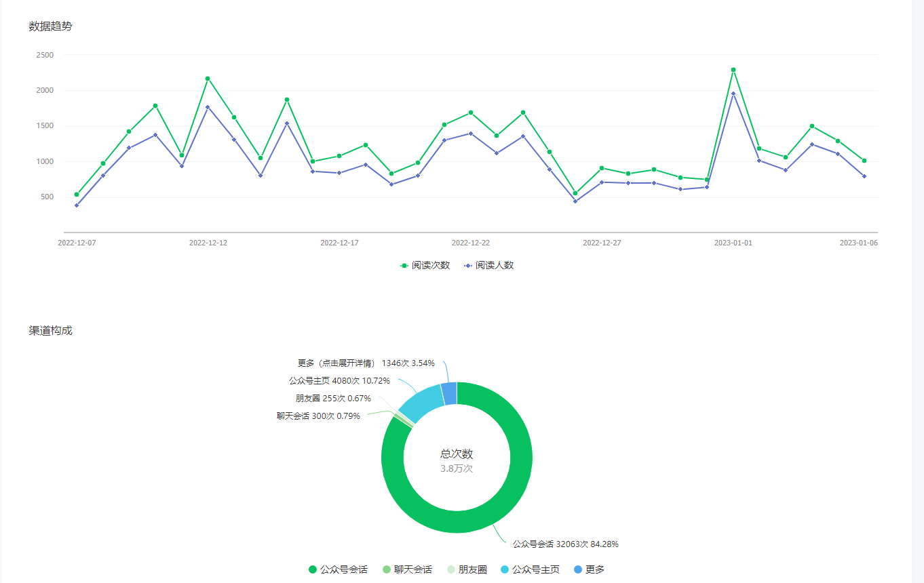Viewport: 924px width, 583px height.
Task: Toggle 聊天会话 in the donut legend
Action: [x=407, y=569]
